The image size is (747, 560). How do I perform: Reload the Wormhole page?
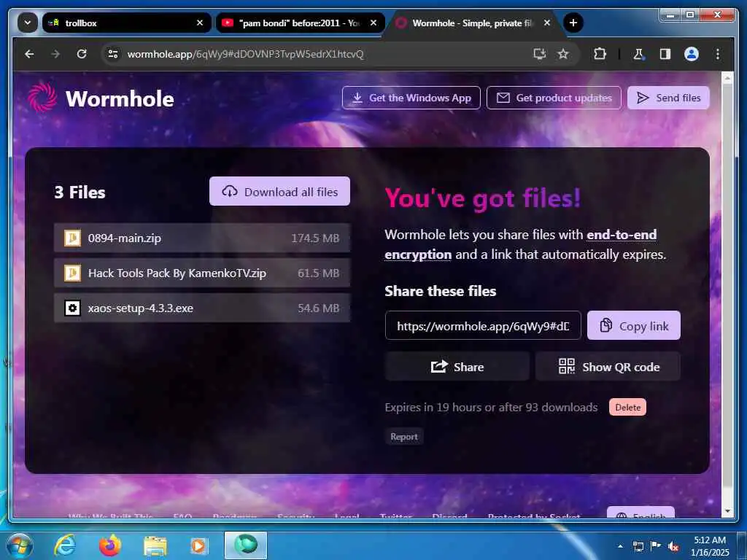click(82, 54)
